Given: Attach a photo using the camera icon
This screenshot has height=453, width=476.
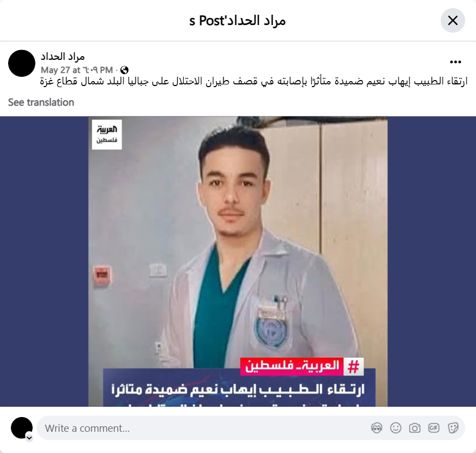Looking at the screenshot, I should (415, 428).
